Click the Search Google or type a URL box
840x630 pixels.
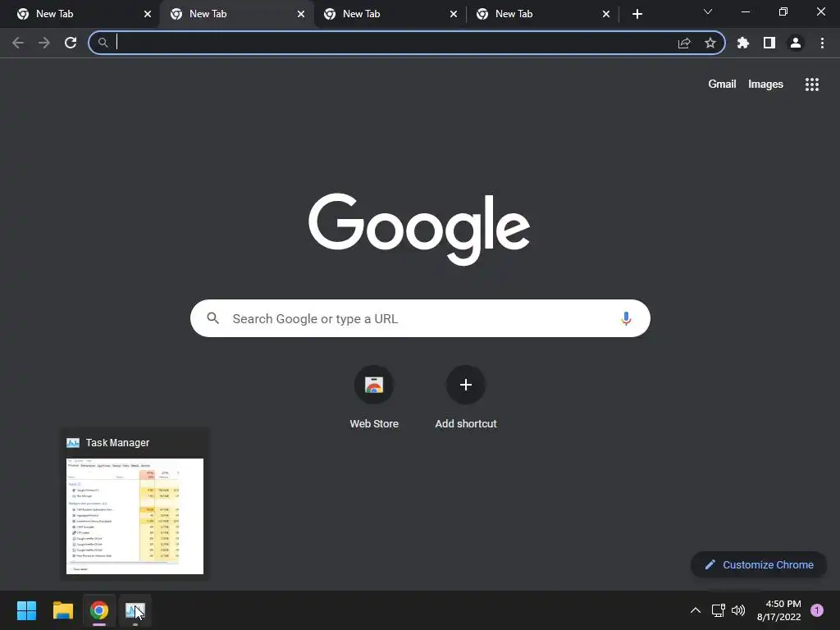(x=420, y=319)
